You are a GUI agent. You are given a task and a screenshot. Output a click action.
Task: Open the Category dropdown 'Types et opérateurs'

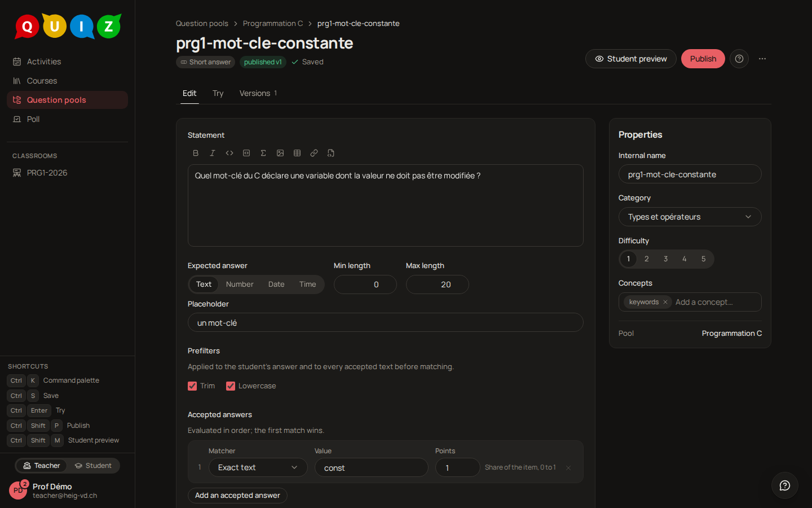(x=690, y=217)
